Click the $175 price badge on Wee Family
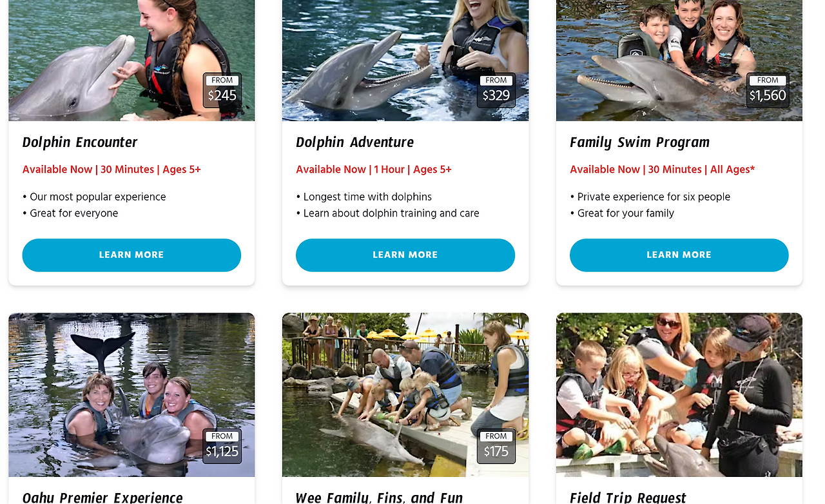Screen dimensions: 825x504 tap(496, 446)
